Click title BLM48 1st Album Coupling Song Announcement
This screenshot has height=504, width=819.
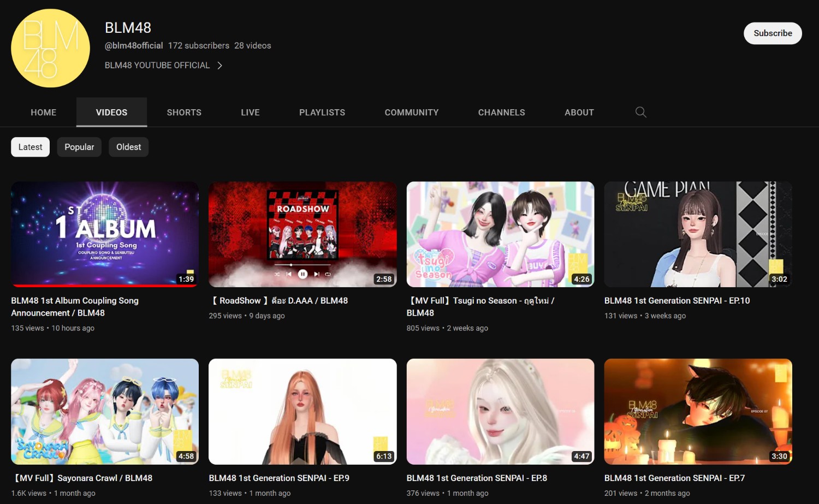(x=75, y=307)
